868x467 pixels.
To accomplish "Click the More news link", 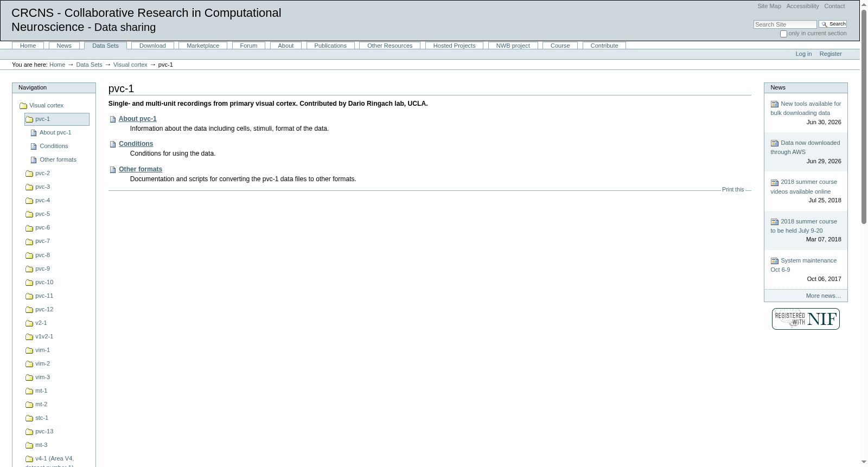I will click(x=824, y=296).
